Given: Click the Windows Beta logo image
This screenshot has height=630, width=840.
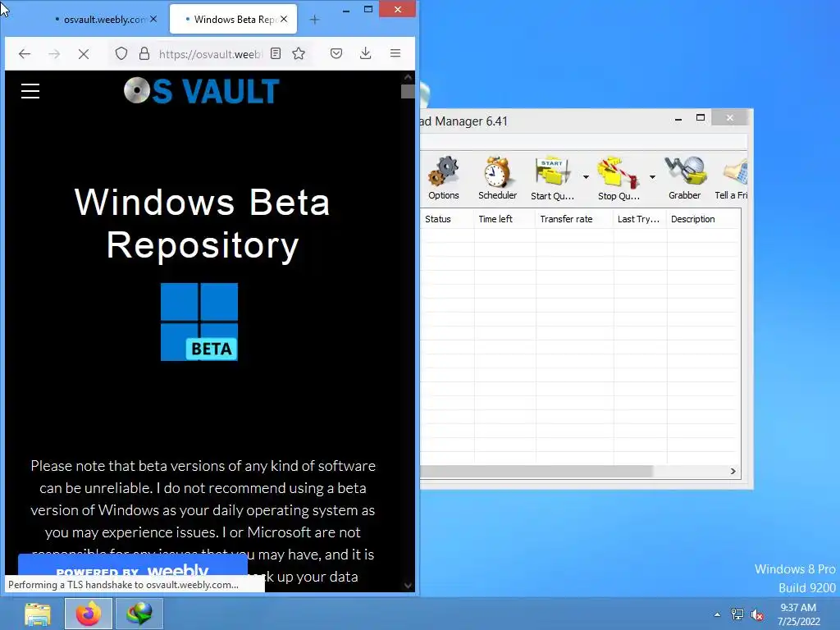Looking at the screenshot, I should pos(199,322).
